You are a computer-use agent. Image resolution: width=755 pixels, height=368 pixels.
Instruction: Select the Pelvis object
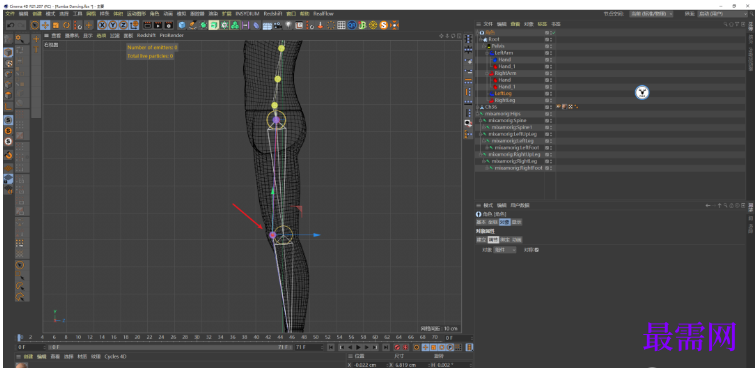click(x=498, y=46)
